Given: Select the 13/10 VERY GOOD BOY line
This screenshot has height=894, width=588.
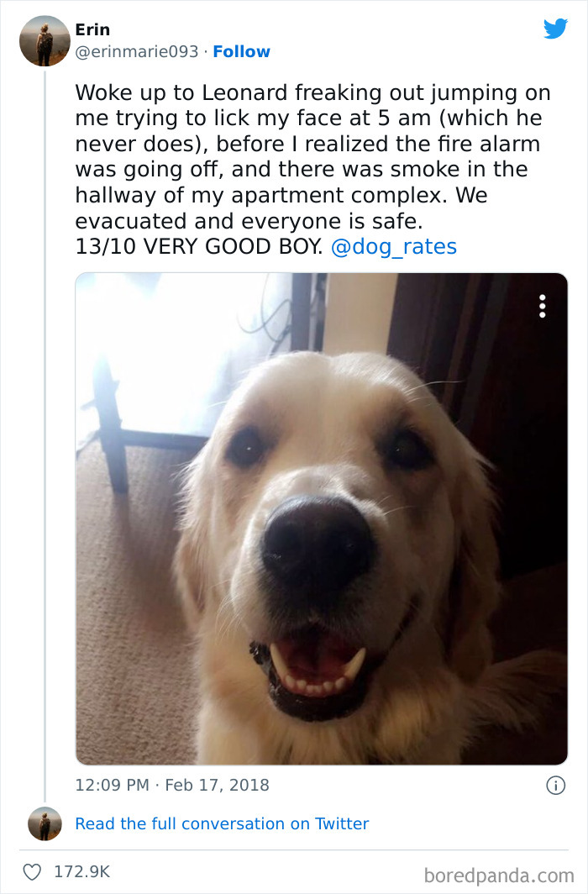Looking at the screenshot, I should pos(202,246).
